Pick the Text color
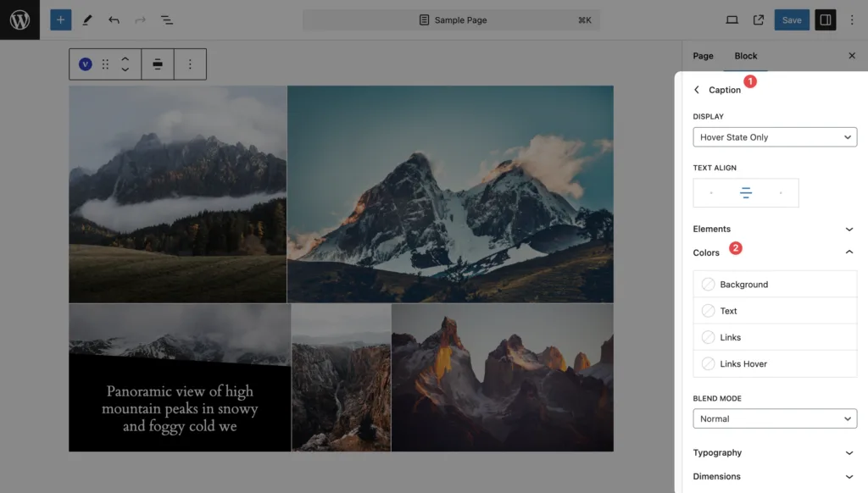Viewport: 868px width, 493px height. [775, 311]
